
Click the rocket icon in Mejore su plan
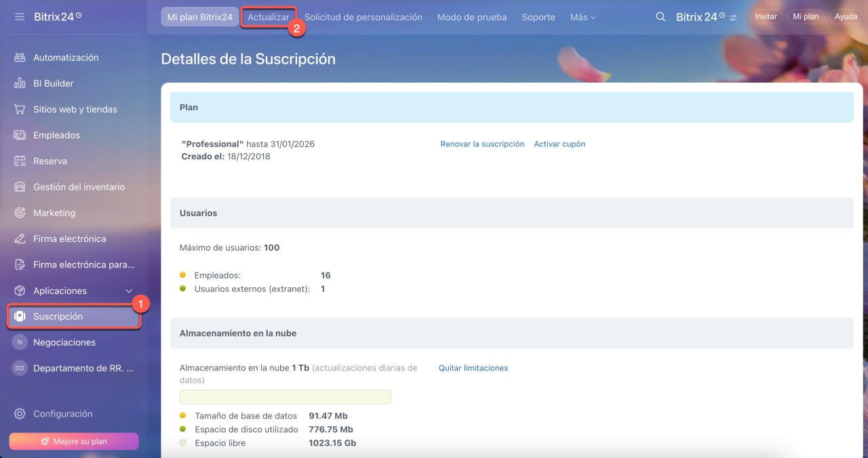(45, 442)
